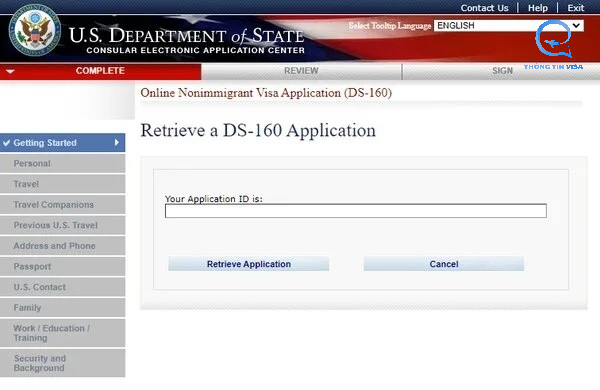
Task: Open the COMPLETE step tab
Action: [100, 71]
